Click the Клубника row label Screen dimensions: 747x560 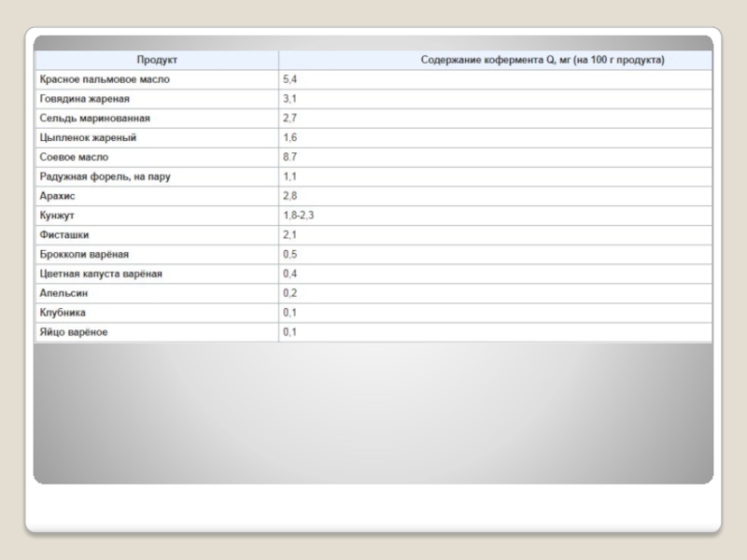[x=63, y=313]
